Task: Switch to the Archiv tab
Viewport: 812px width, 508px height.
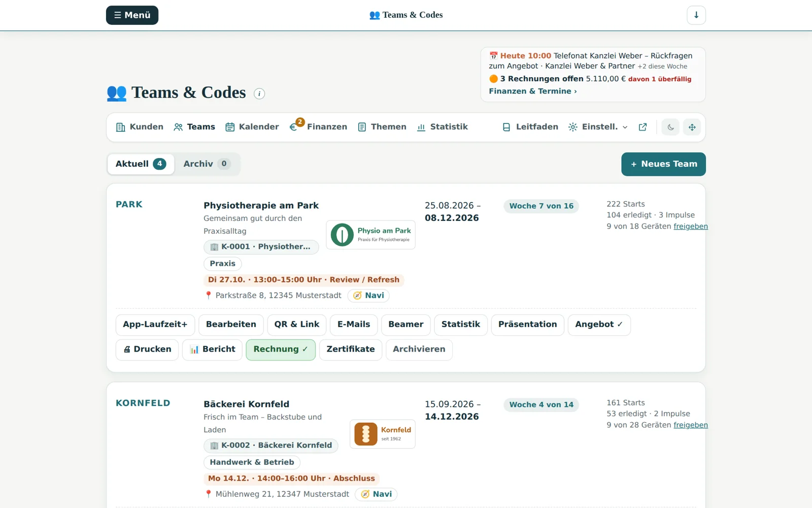Action: (x=207, y=164)
